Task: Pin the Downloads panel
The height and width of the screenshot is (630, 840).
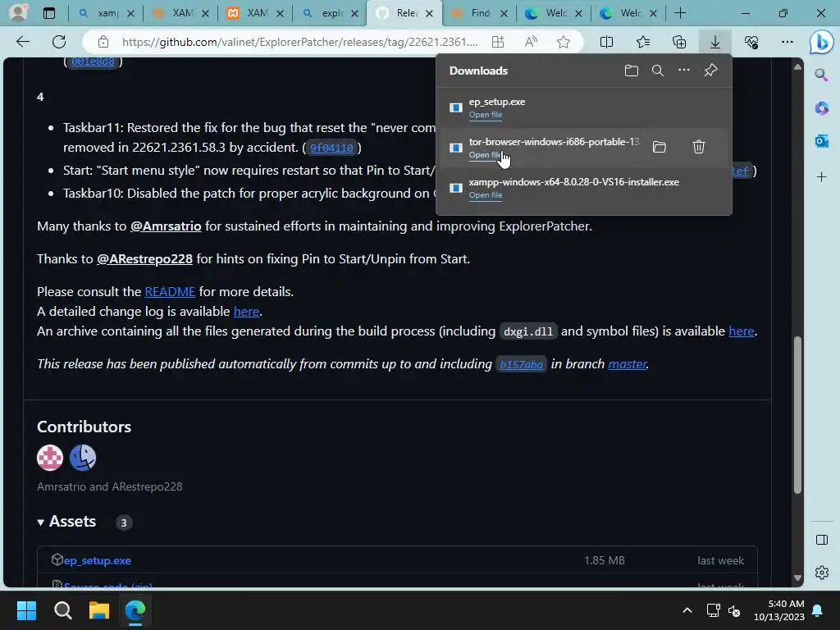Action: pos(710,71)
